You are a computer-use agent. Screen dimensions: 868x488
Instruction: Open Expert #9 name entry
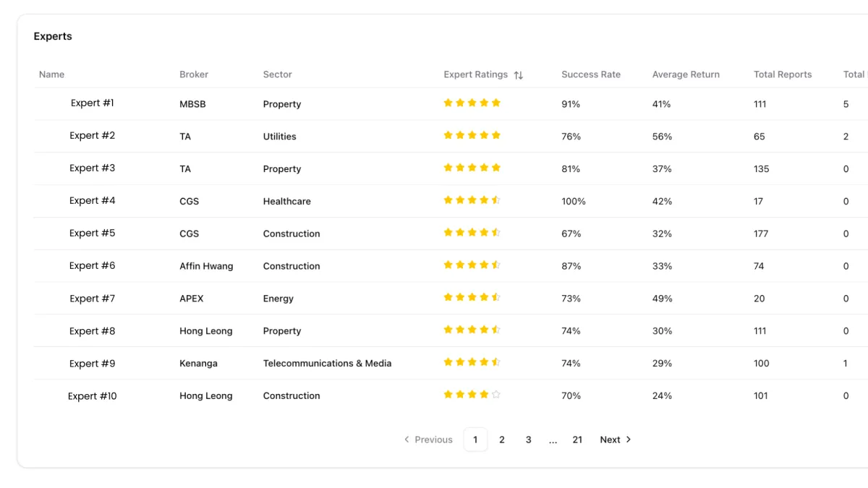[x=93, y=363]
